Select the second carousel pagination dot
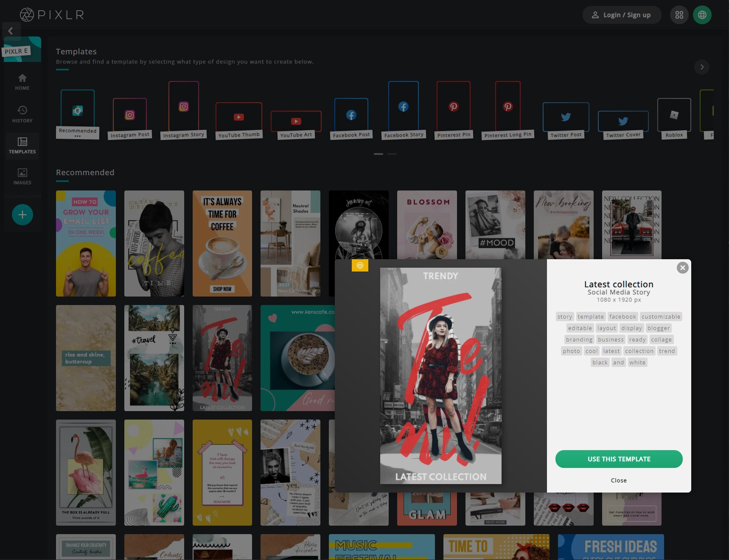729x560 pixels. [392, 154]
